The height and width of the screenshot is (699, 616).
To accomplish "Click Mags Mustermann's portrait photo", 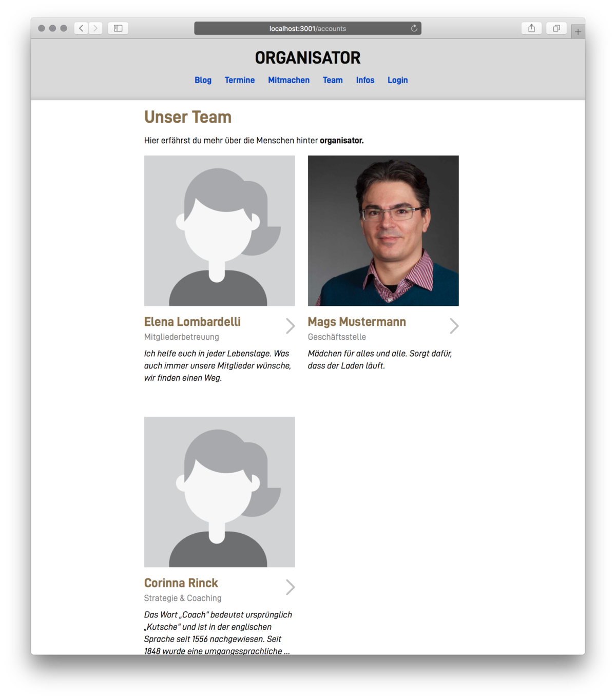I will click(383, 230).
